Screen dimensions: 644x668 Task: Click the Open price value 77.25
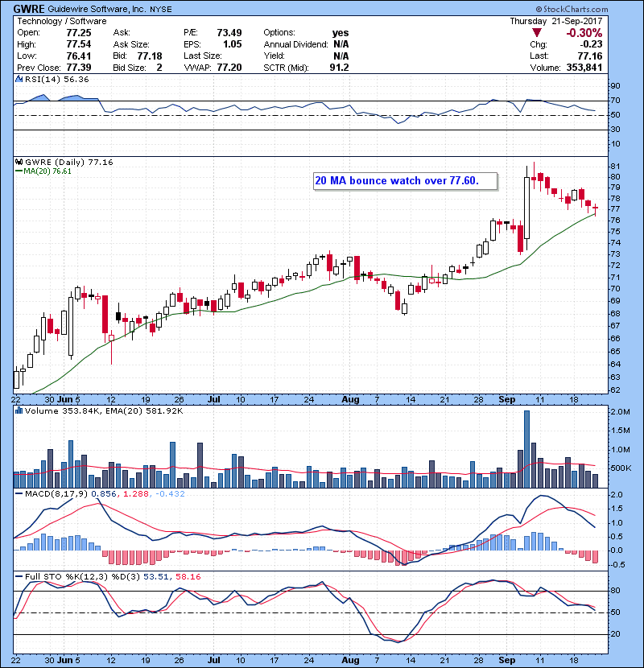click(x=79, y=33)
